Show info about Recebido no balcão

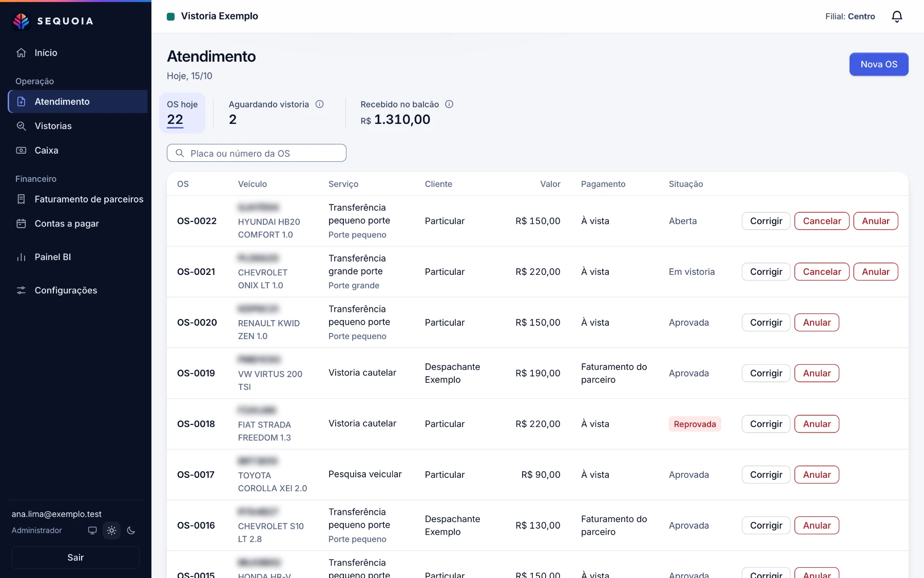coord(449,104)
